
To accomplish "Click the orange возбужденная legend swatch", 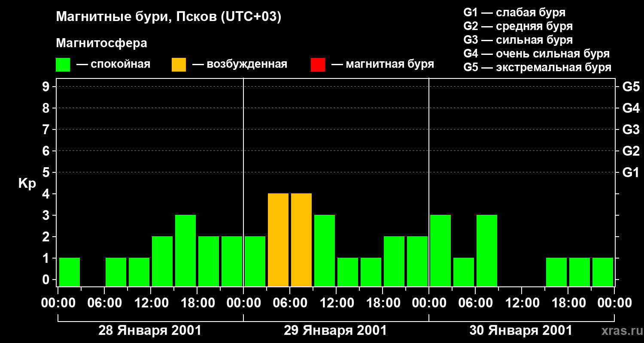I will click(179, 64).
